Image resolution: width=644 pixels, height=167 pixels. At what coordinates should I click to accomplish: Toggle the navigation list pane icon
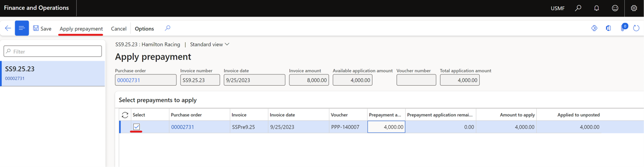22,28
